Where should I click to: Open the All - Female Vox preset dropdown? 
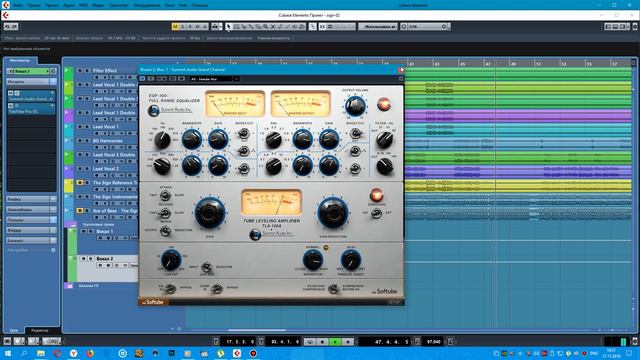(x=214, y=79)
